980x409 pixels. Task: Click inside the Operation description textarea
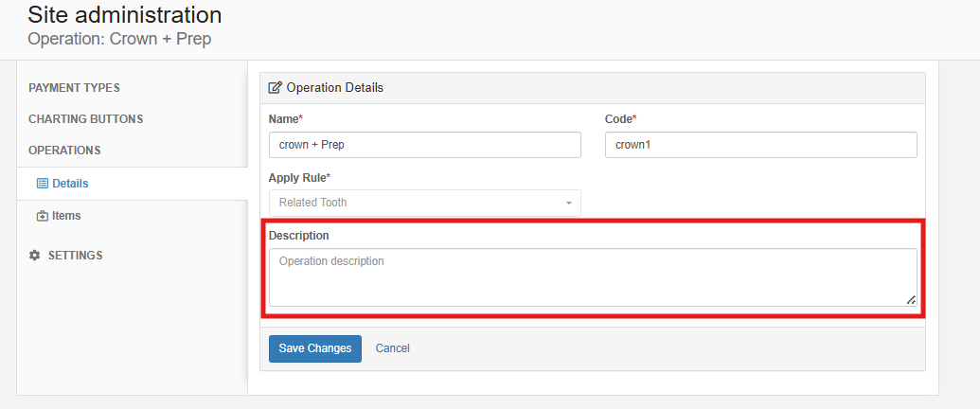click(593, 277)
